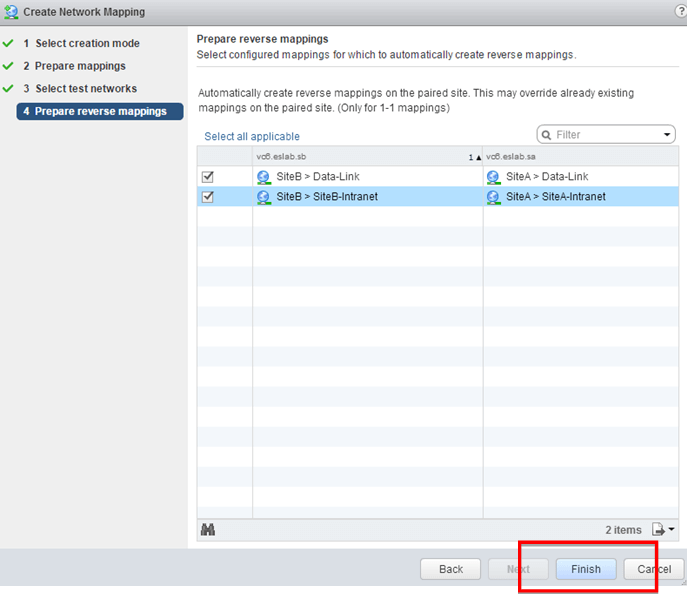This screenshot has height=594, width=687.
Task: Go to step 3 Select test networks
Action: pyautogui.click(x=86, y=89)
